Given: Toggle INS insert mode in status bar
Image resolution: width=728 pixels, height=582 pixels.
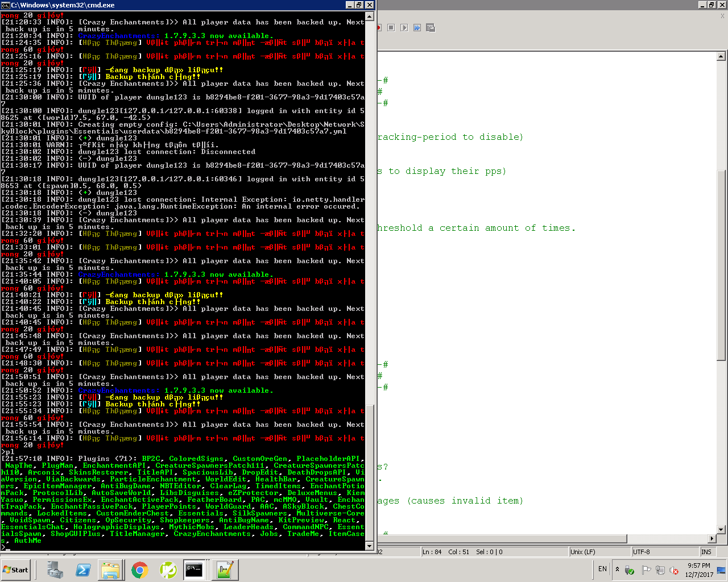Looking at the screenshot, I should click(706, 552).
